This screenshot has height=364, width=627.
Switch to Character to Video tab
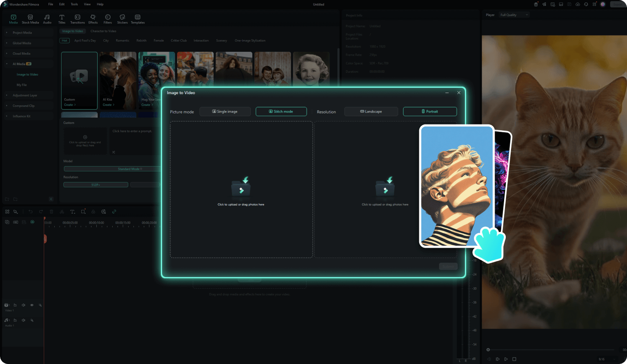[103, 31]
